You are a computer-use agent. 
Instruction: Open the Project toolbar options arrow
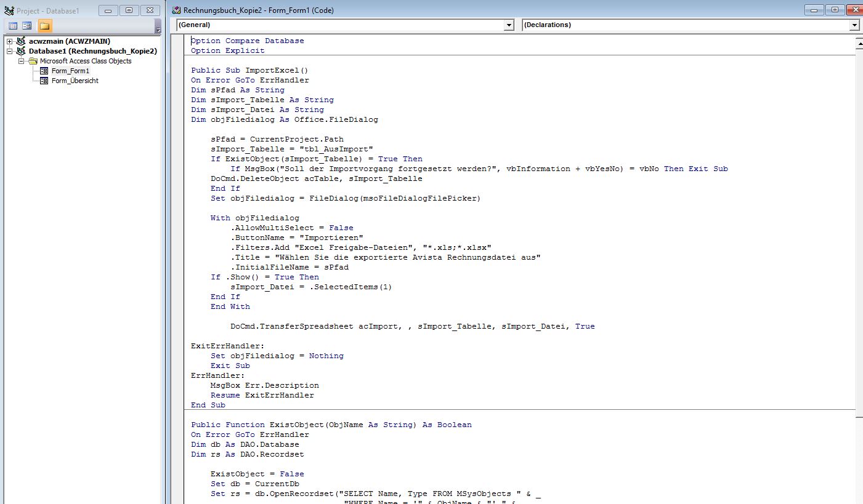[158, 28]
